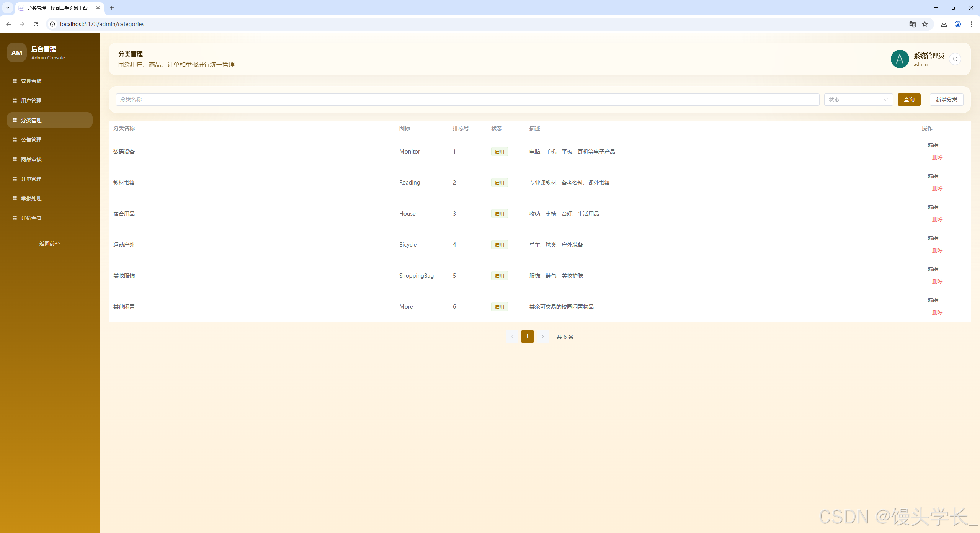This screenshot has height=533, width=980.
Task: Focus the 分类名称 search input field
Action: coord(467,100)
